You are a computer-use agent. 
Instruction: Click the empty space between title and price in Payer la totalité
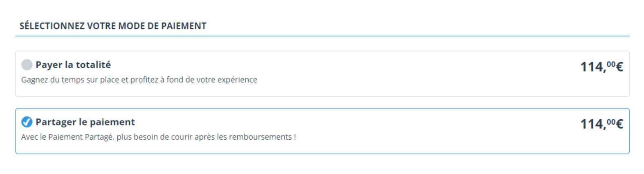pyautogui.click(x=346, y=65)
